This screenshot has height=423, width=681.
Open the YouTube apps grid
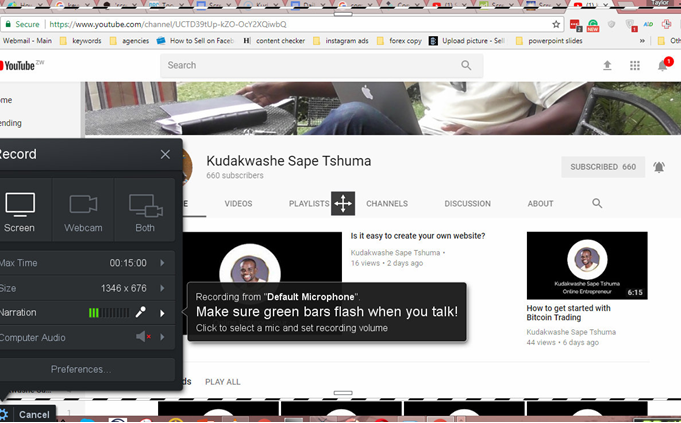[635, 66]
